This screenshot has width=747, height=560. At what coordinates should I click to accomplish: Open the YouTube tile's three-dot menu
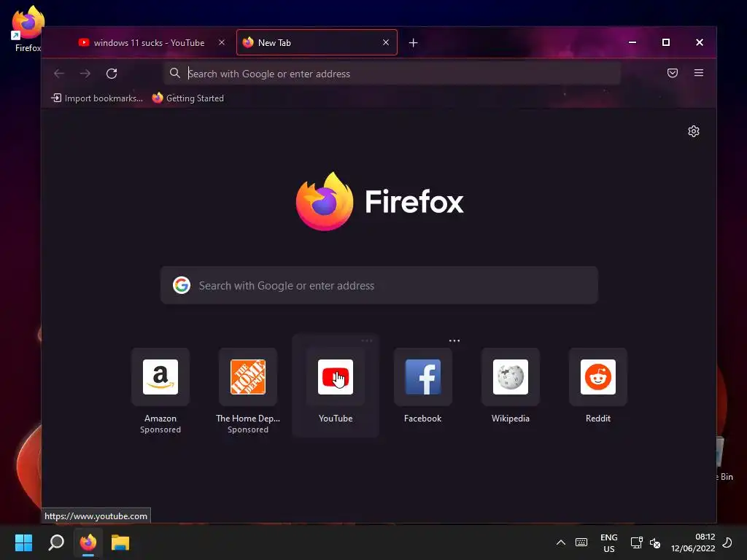[x=367, y=341]
